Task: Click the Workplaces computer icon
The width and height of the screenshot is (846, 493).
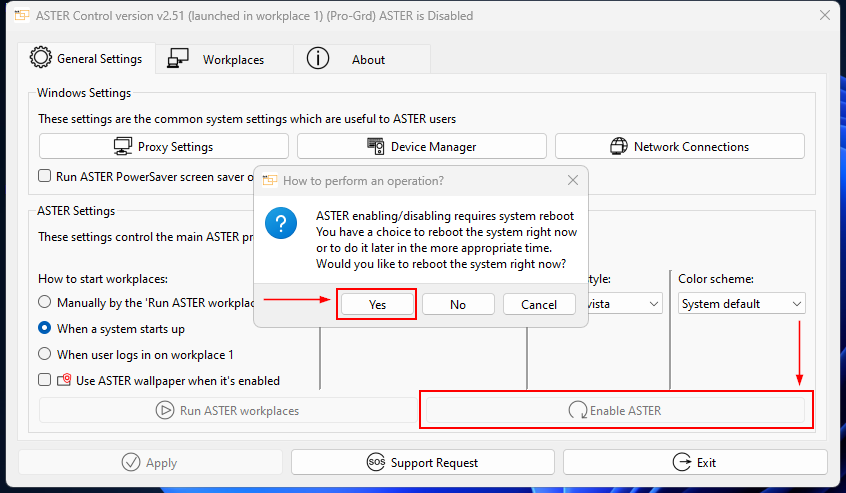Action: point(179,59)
